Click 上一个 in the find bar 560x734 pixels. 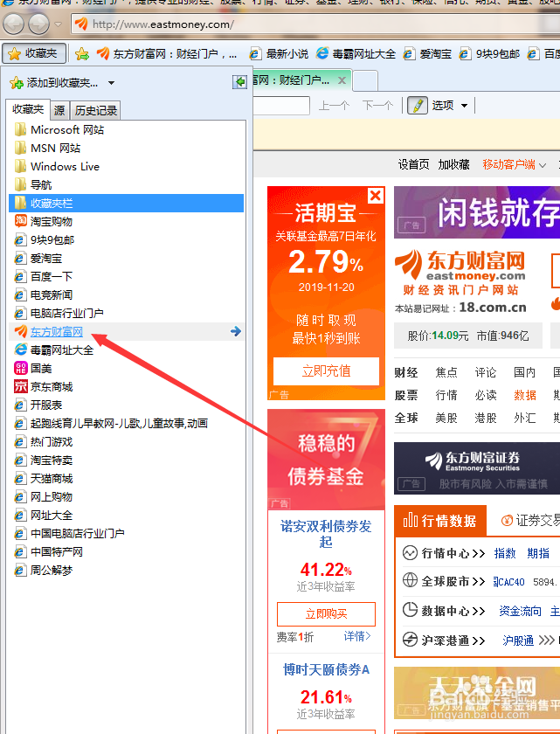(x=334, y=106)
